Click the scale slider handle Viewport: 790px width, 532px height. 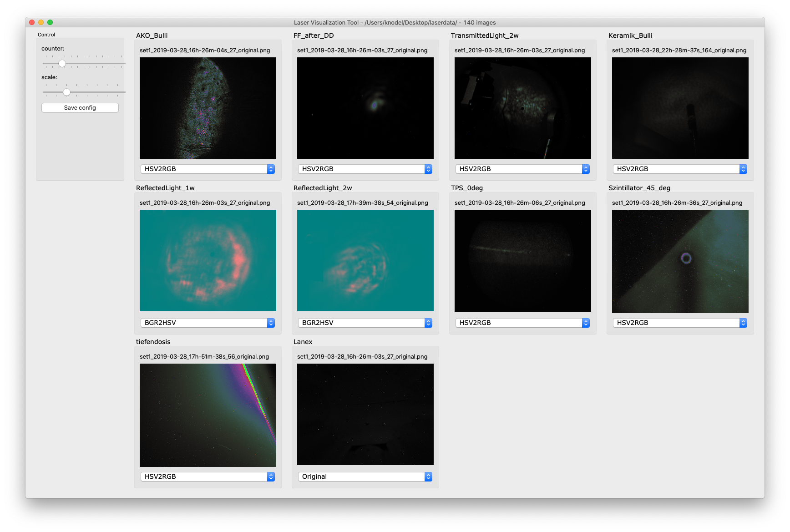coord(67,92)
